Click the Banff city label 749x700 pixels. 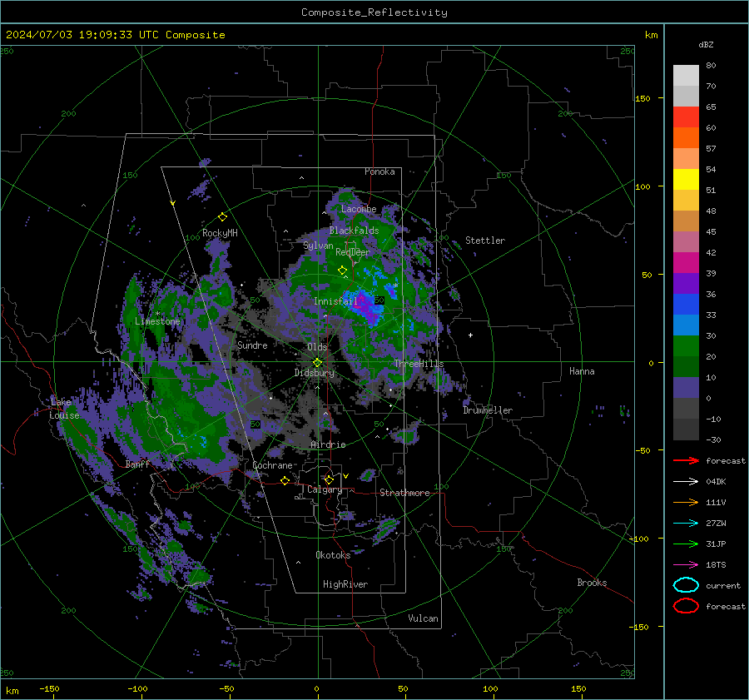pos(137,464)
